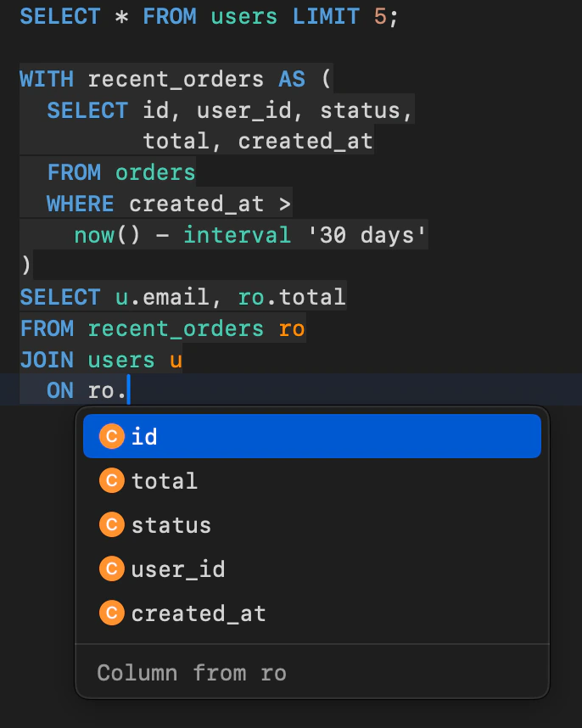Click the 'recent_orders' name in the WITH clause

[x=176, y=79]
